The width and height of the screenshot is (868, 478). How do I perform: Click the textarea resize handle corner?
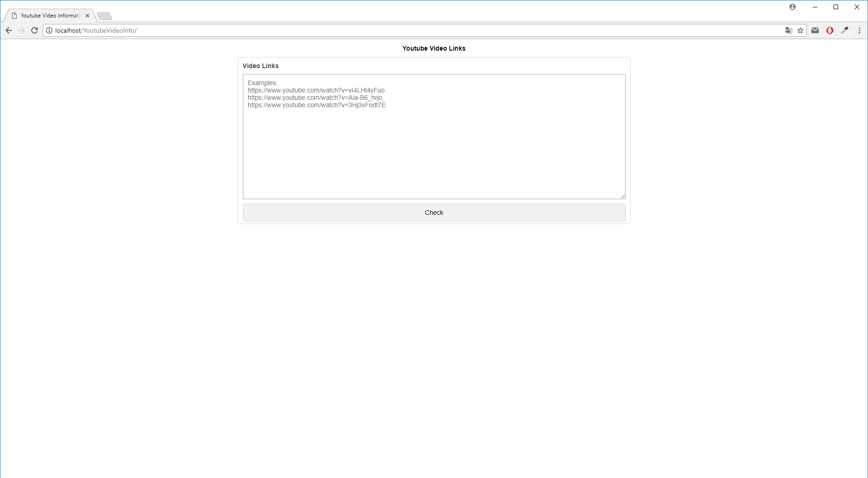(623, 196)
